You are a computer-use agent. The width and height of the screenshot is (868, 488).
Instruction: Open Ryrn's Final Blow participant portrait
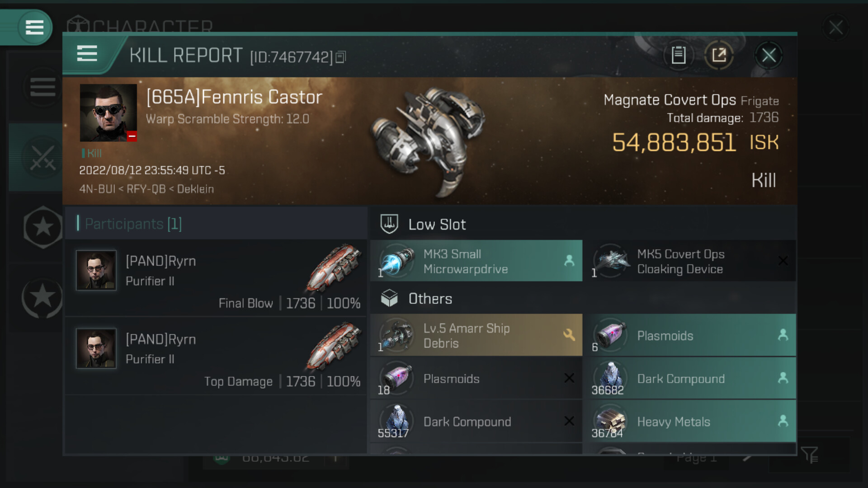click(x=96, y=270)
